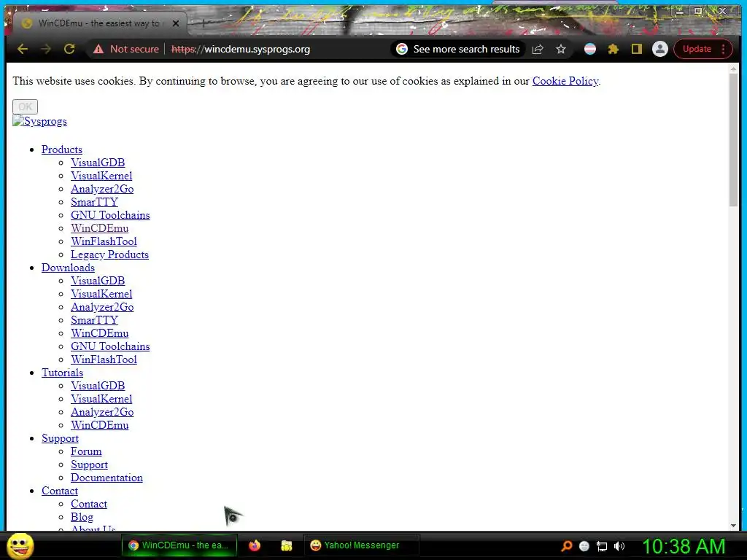The width and height of the screenshot is (747, 560).
Task: Click the browser forward arrow
Action: pyautogui.click(x=46, y=49)
